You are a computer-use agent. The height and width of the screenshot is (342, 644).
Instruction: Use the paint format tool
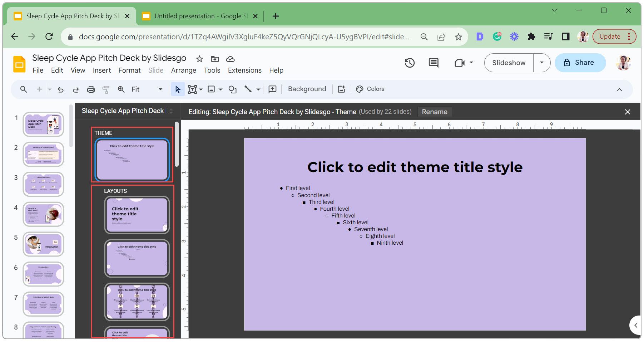point(106,89)
